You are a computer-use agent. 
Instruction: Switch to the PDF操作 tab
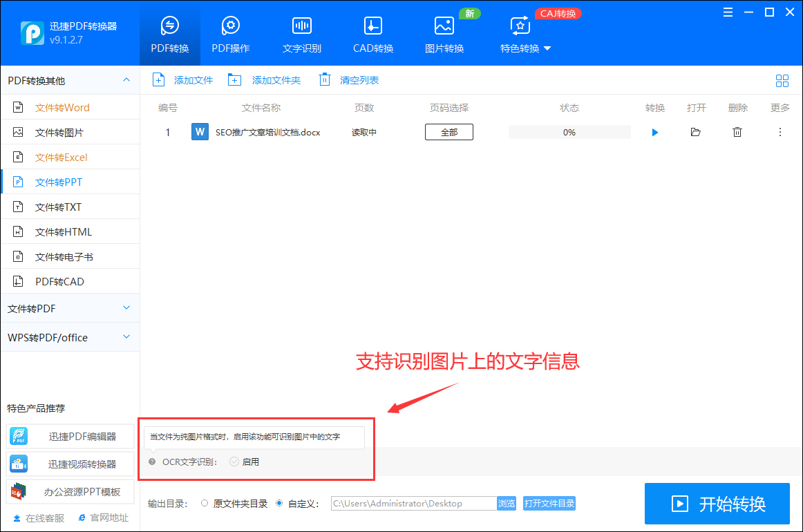pos(230,32)
